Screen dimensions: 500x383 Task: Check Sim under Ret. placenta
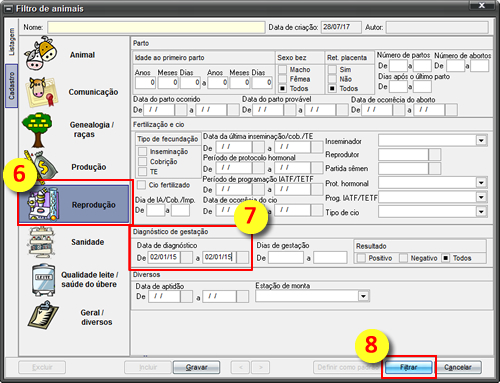[332, 69]
